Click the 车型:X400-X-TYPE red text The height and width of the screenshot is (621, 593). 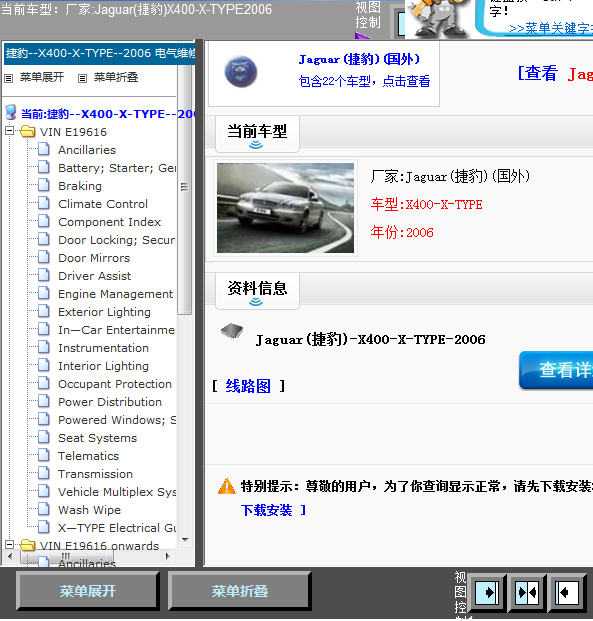point(426,204)
